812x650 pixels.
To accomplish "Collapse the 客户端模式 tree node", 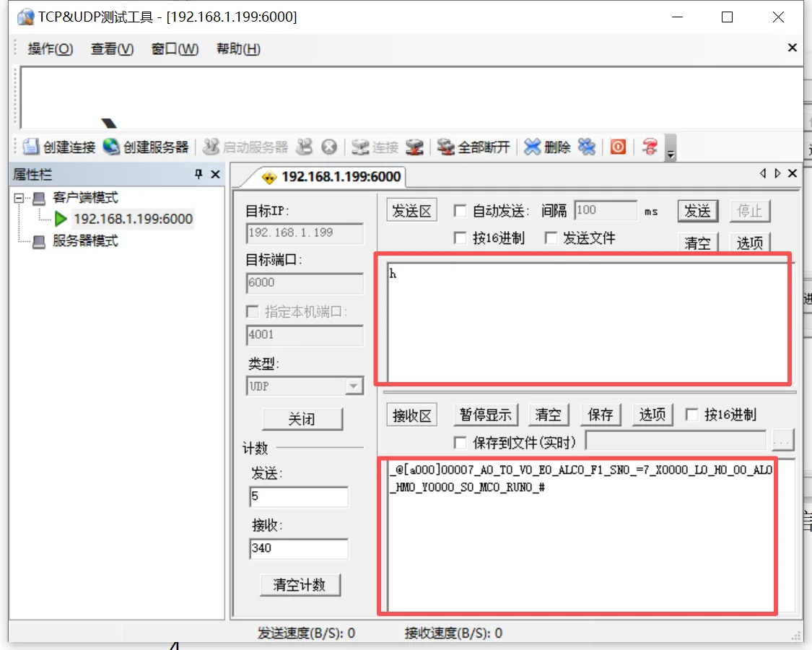I will [x=19, y=197].
